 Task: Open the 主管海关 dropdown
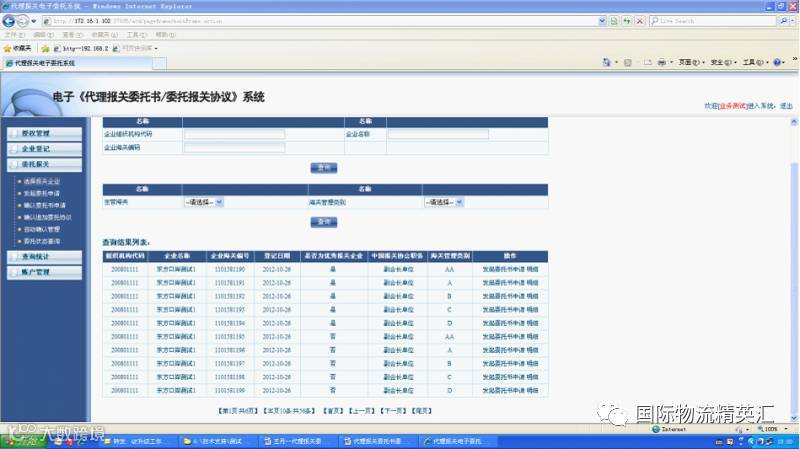pyautogui.click(x=204, y=203)
